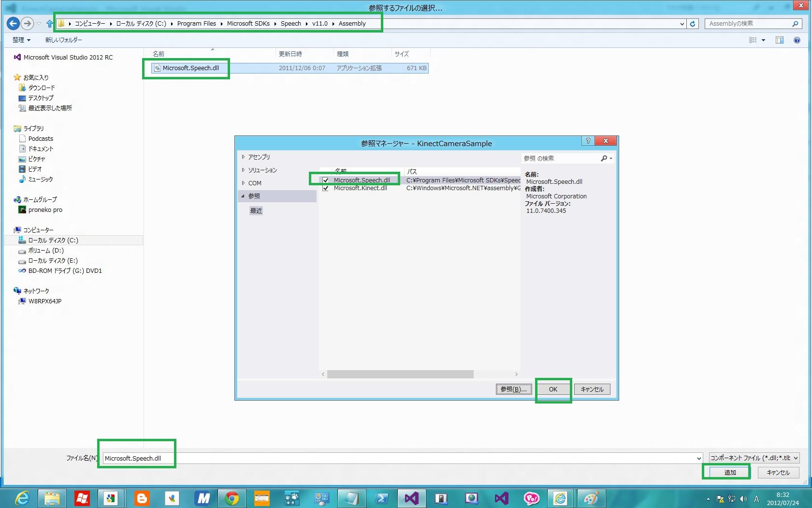Open the pink bubble app on taskbar

point(531,498)
